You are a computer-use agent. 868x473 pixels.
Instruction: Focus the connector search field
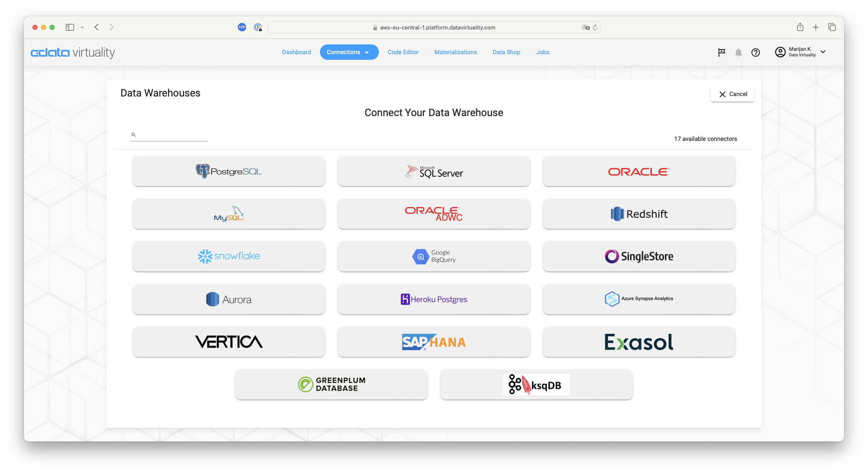point(171,135)
